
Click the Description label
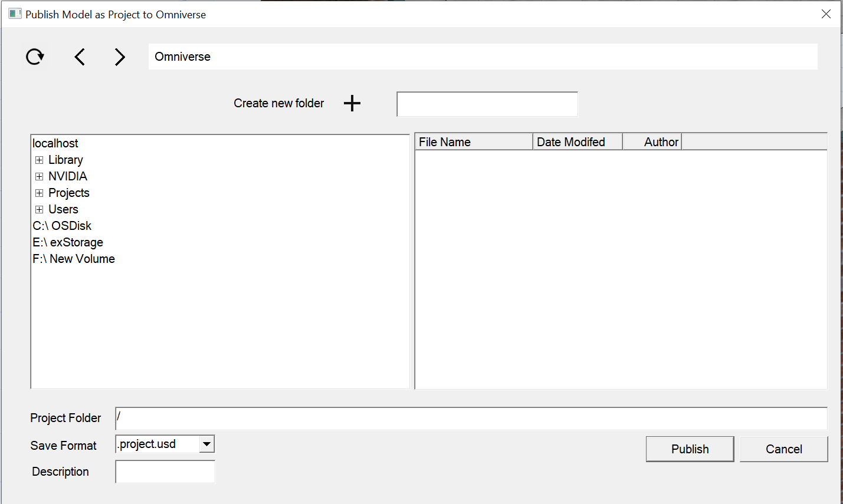pyautogui.click(x=60, y=472)
